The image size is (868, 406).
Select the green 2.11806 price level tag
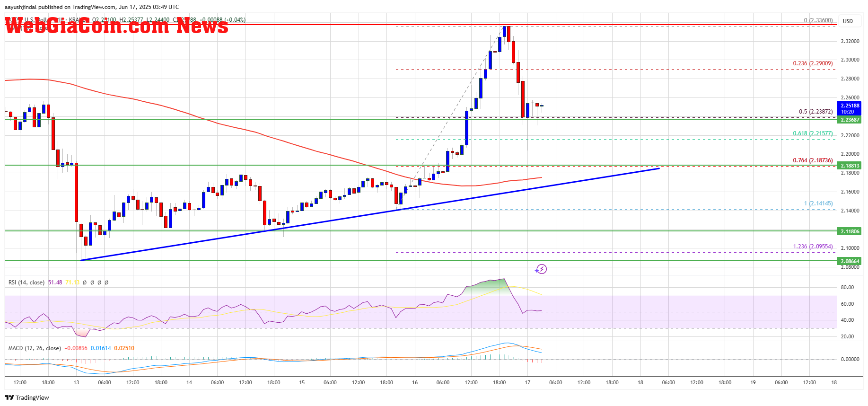tap(849, 231)
